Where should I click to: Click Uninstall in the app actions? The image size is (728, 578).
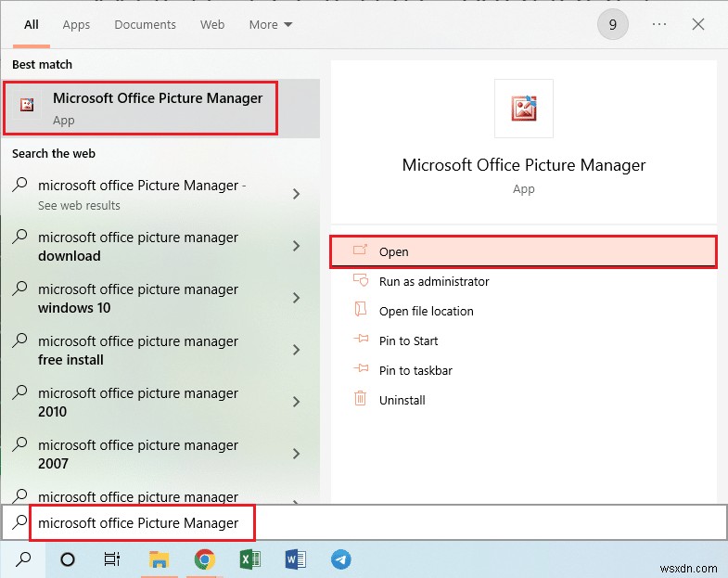point(402,400)
